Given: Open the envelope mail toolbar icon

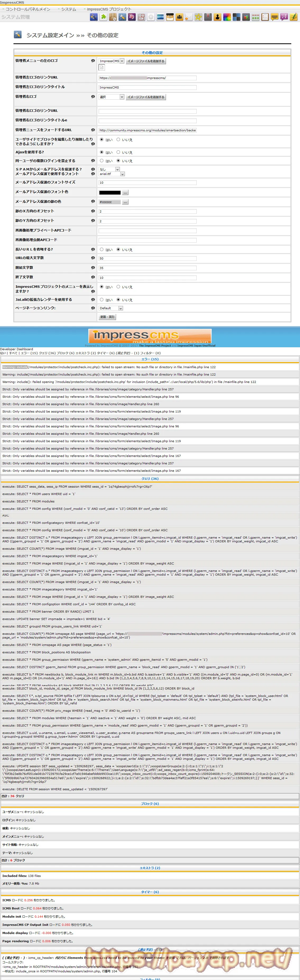Looking at the screenshot, I should click(x=189, y=17).
